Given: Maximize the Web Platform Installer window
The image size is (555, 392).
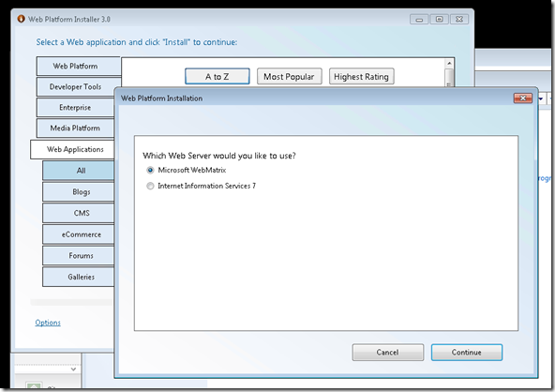Looking at the screenshot, I should [x=440, y=19].
